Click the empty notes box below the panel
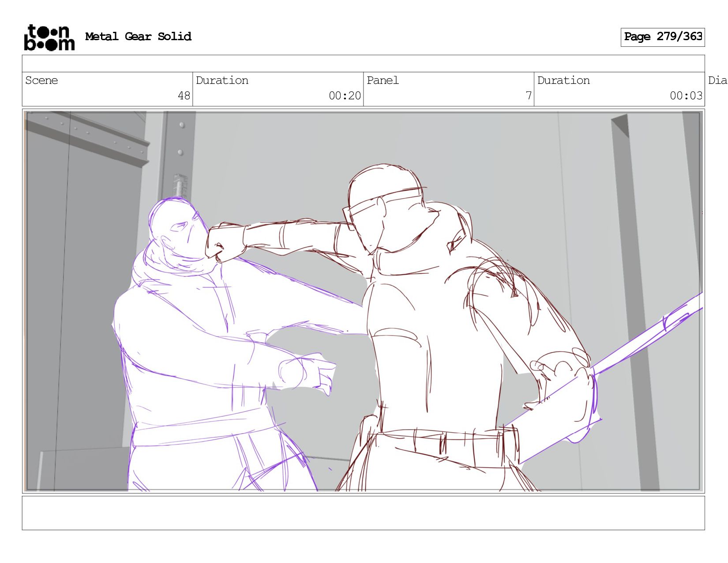The image size is (728, 563). pyautogui.click(x=364, y=513)
